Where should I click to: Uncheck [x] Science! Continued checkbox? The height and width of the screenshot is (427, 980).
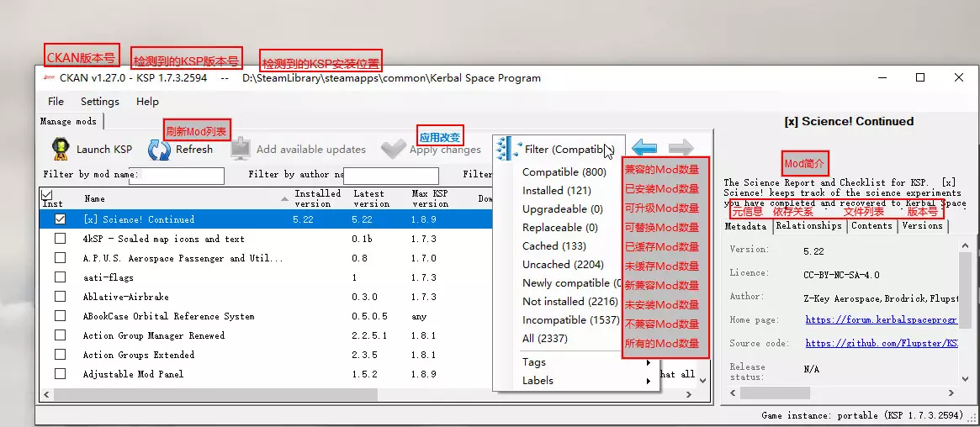pyautogui.click(x=60, y=219)
